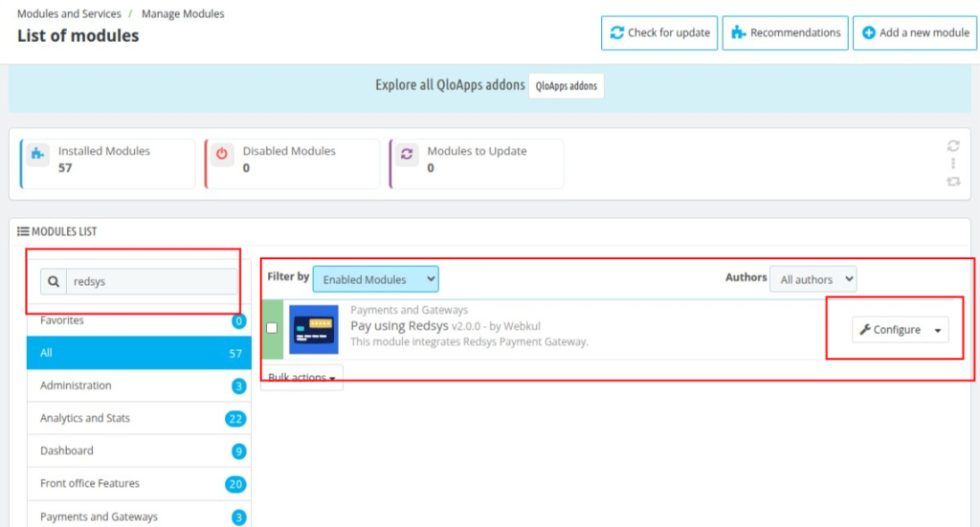The width and height of the screenshot is (980, 527).
Task: Click the Disabled Modules 0 tile
Action: coord(292,164)
